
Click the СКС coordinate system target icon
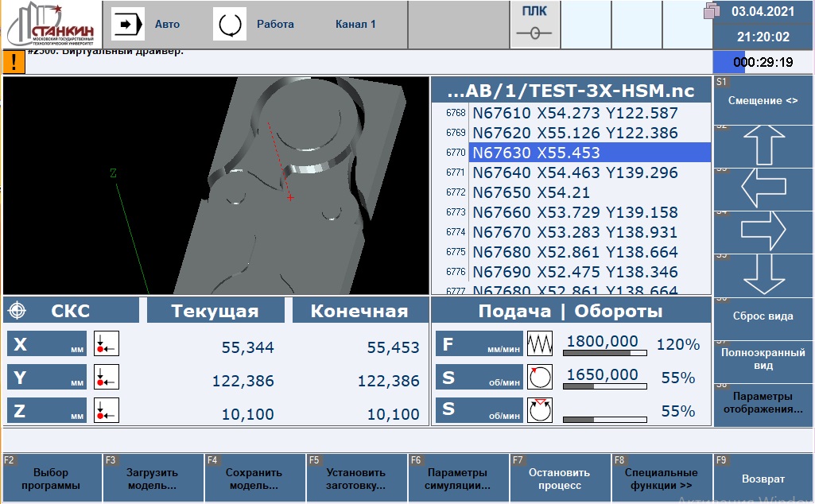(x=20, y=311)
